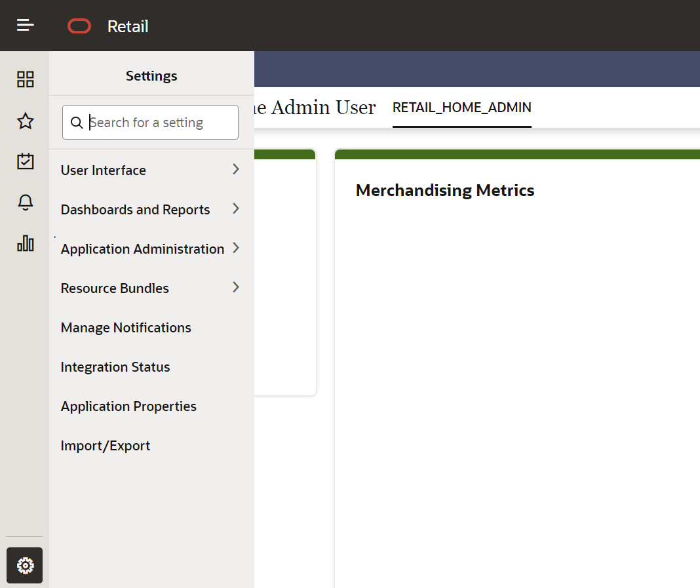
Task: Open the Tasks sidebar icon
Action: [25, 162]
